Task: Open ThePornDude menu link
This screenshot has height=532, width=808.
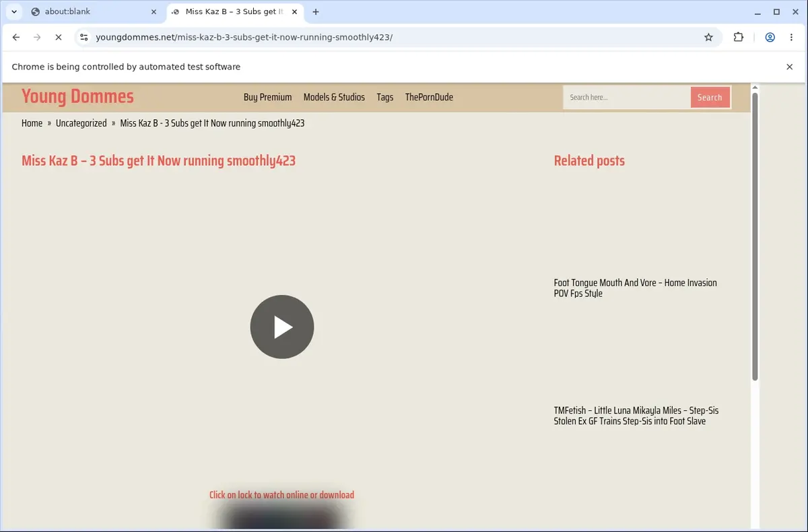Action: [429, 97]
